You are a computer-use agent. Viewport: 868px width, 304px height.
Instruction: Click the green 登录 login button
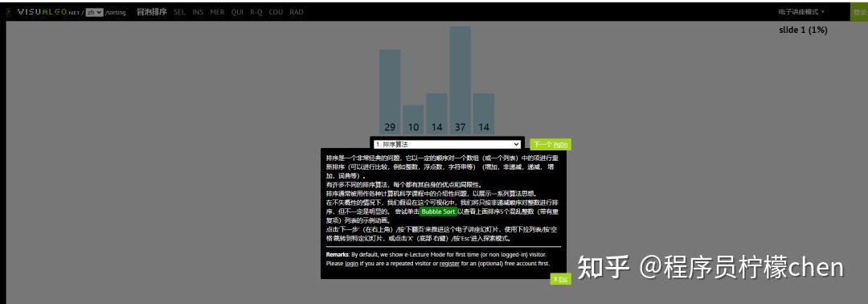click(859, 11)
